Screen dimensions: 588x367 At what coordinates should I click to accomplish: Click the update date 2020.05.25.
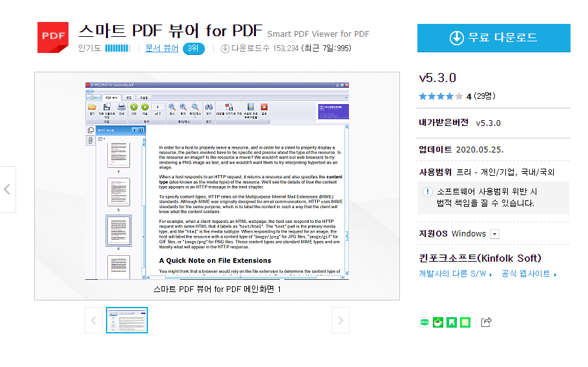tap(479, 149)
